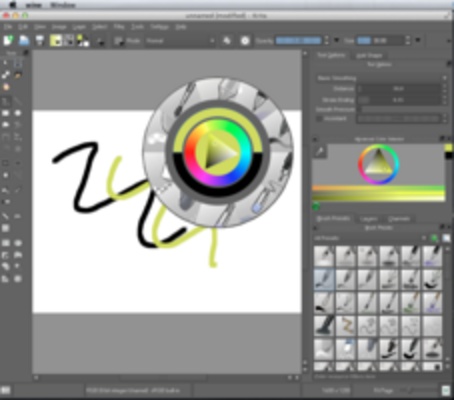Open the Window menu in macOS menu bar

click(63, 5)
